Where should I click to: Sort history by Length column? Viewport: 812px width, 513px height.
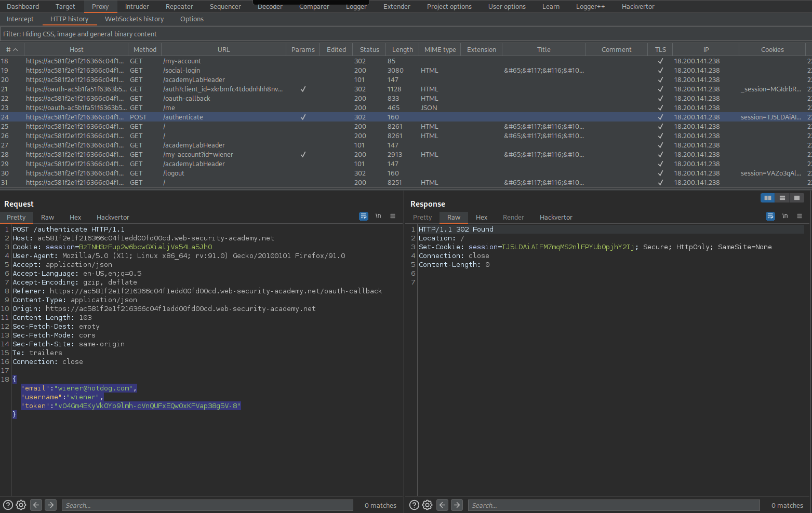click(x=403, y=50)
